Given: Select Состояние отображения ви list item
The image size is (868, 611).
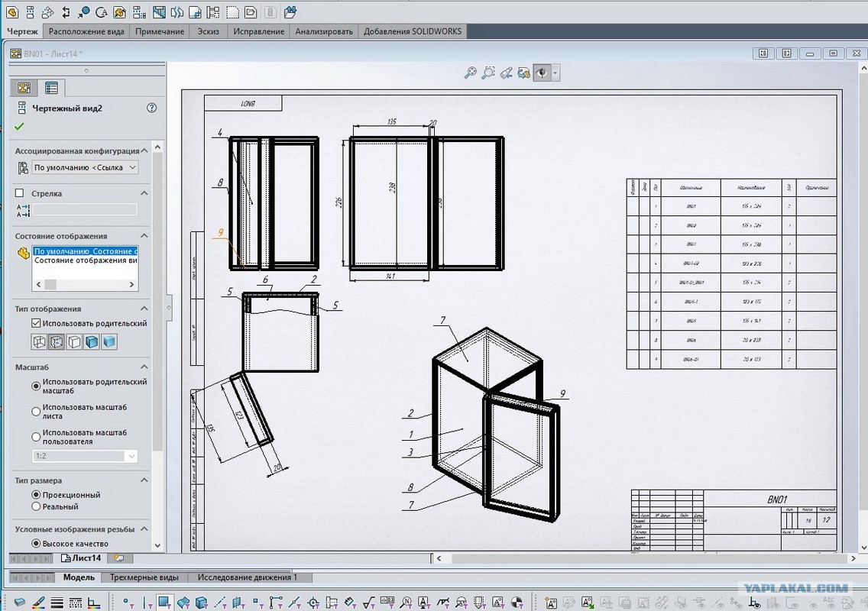Looking at the screenshot, I should click(x=86, y=260).
